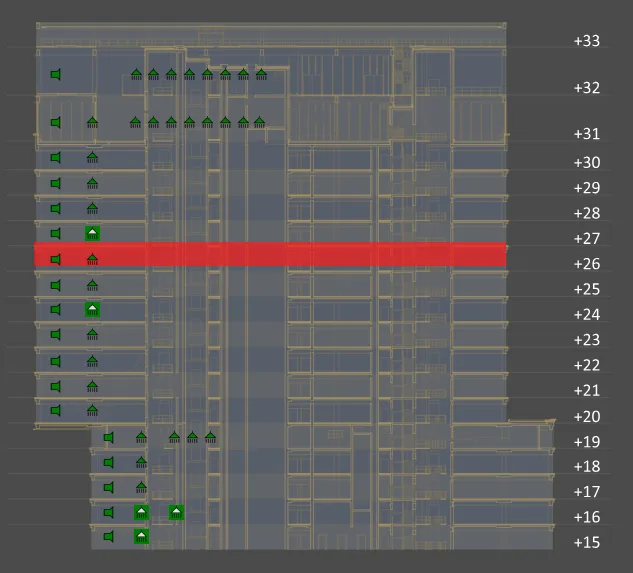Select the highlighted detector on floor +15
The height and width of the screenshot is (573, 633).
coord(141,537)
